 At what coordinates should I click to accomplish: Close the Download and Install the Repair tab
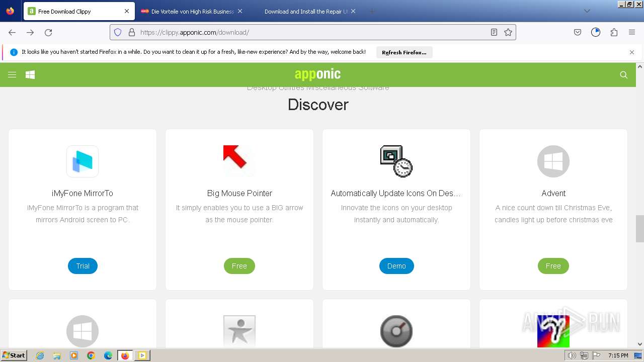click(x=353, y=11)
